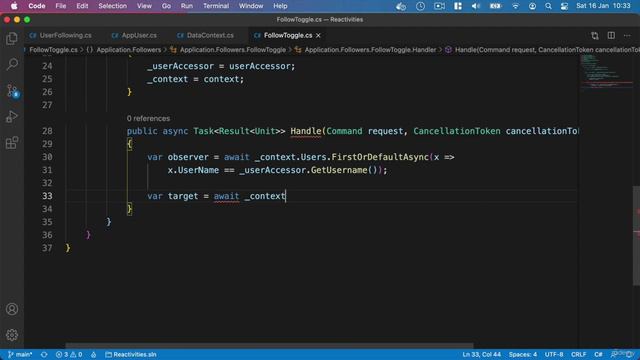This screenshot has width=640, height=360.
Task: Click the C# language mode selector
Action: coord(598,354)
